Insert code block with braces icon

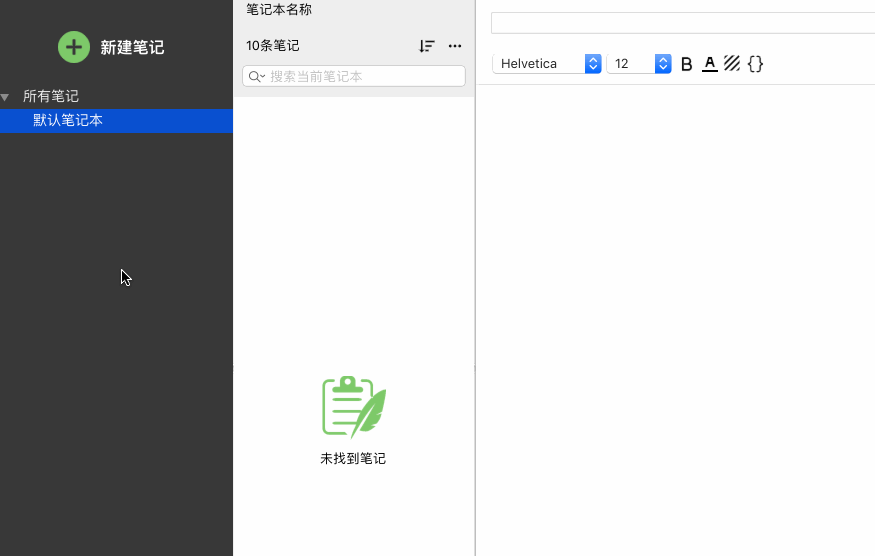[755, 64]
